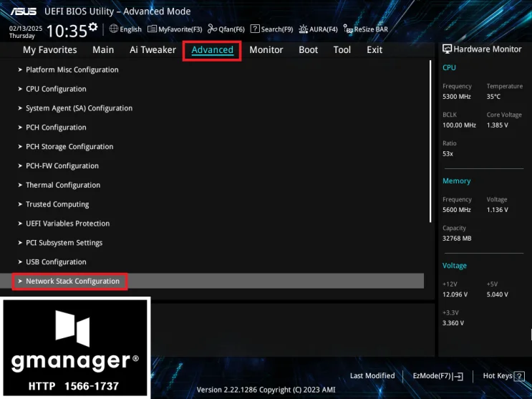Expand Platform Misc Configuration arrow
The image size is (532, 399).
20,69
